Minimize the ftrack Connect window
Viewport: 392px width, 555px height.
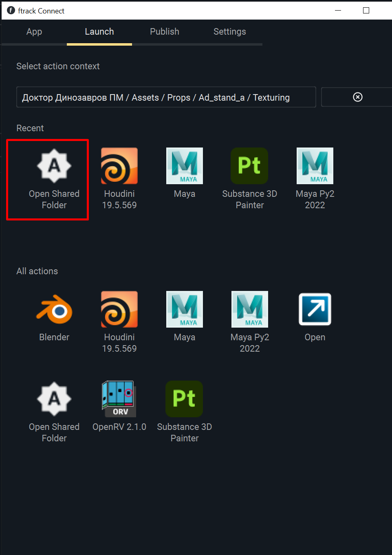(x=338, y=11)
